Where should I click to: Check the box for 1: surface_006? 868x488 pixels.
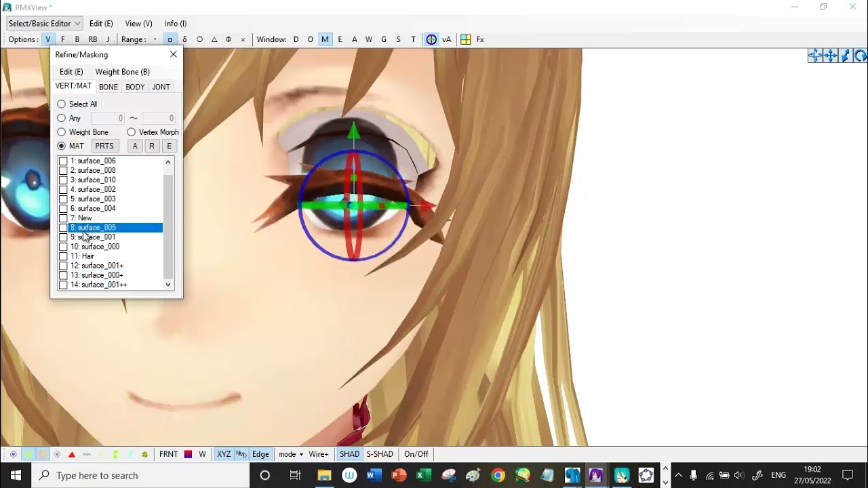click(x=63, y=161)
